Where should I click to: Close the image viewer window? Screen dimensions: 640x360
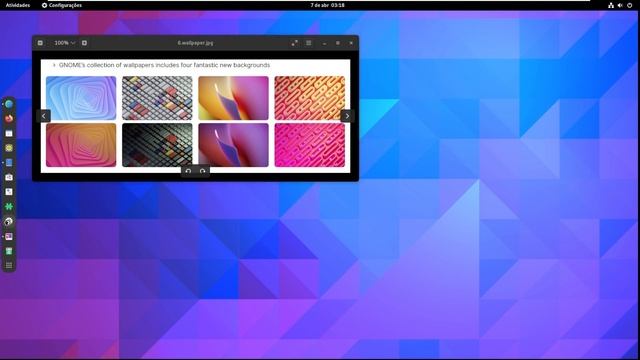tap(351, 43)
